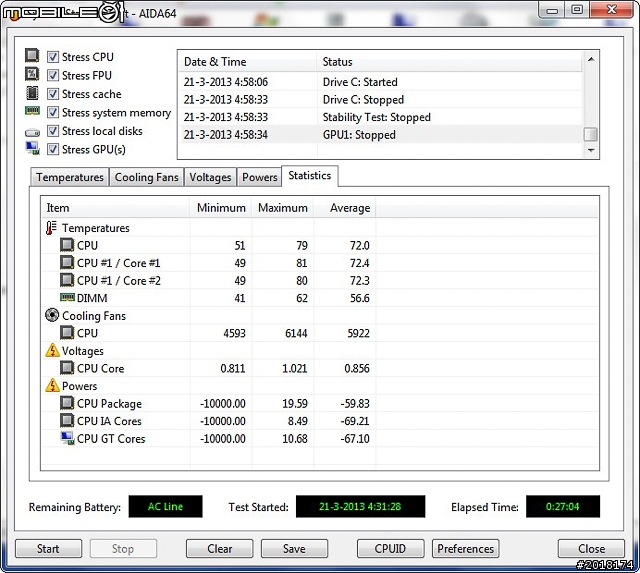The width and height of the screenshot is (640, 573).
Task: Click the RAM module icon beside Stress system memory
Action: [x=32, y=111]
